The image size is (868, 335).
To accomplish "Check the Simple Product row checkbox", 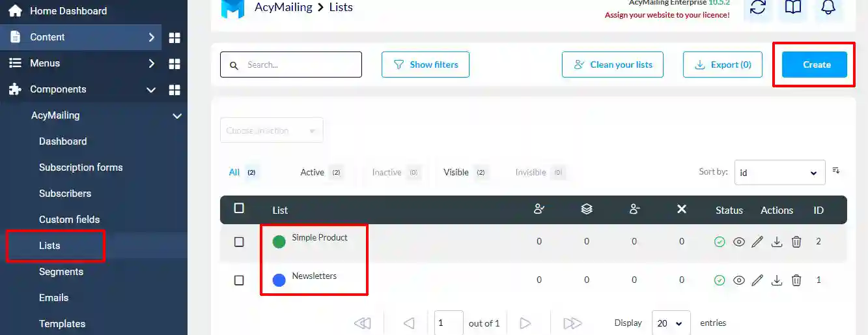I will coord(239,242).
